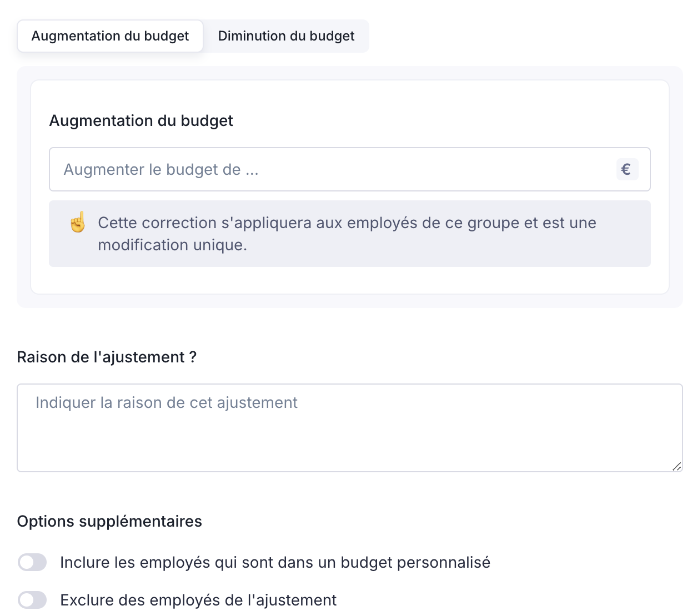Click the Inclure les employés label text
This screenshot has width=692, height=616.
(275, 562)
